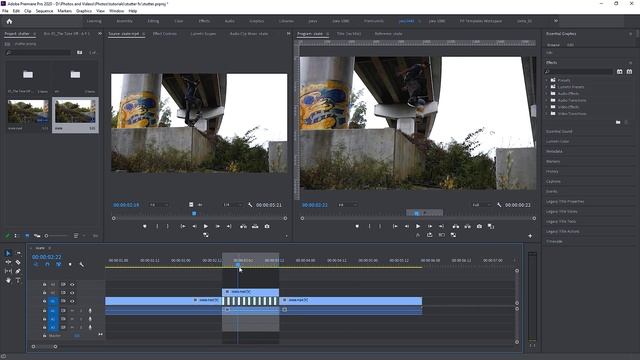The image size is (640, 360).
Task: Click Insert button in Source monitor
Action: tap(243, 226)
